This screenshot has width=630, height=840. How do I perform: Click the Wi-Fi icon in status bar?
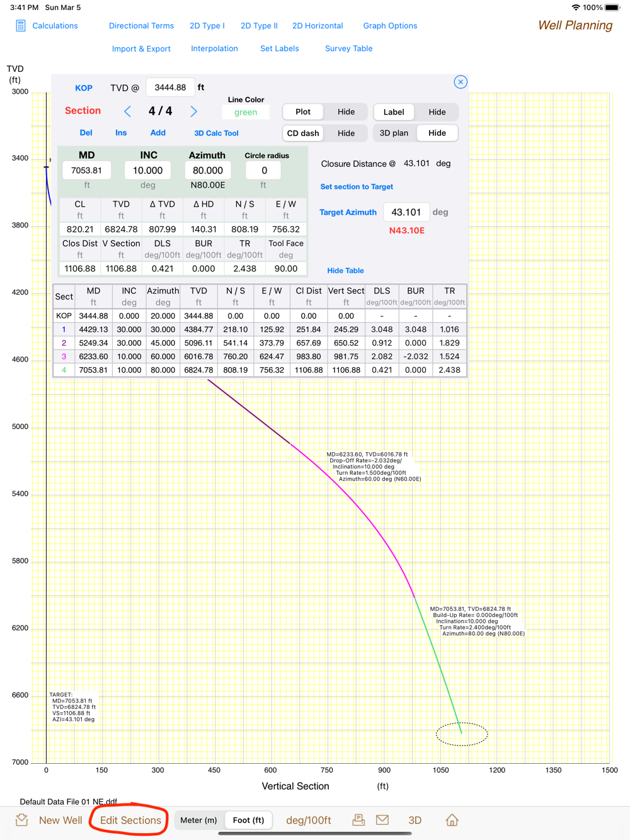pos(575,8)
